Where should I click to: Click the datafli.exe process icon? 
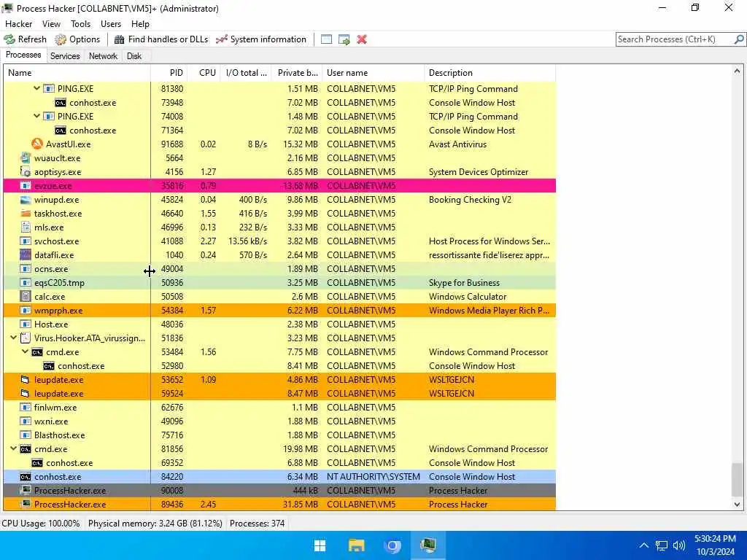click(26, 254)
